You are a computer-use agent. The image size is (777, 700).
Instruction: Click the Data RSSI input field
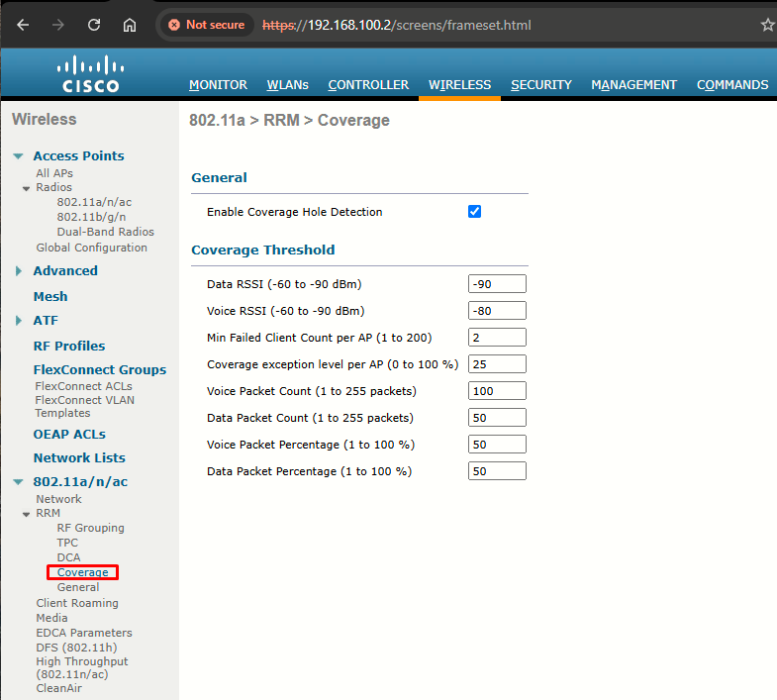(x=497, y=284)
